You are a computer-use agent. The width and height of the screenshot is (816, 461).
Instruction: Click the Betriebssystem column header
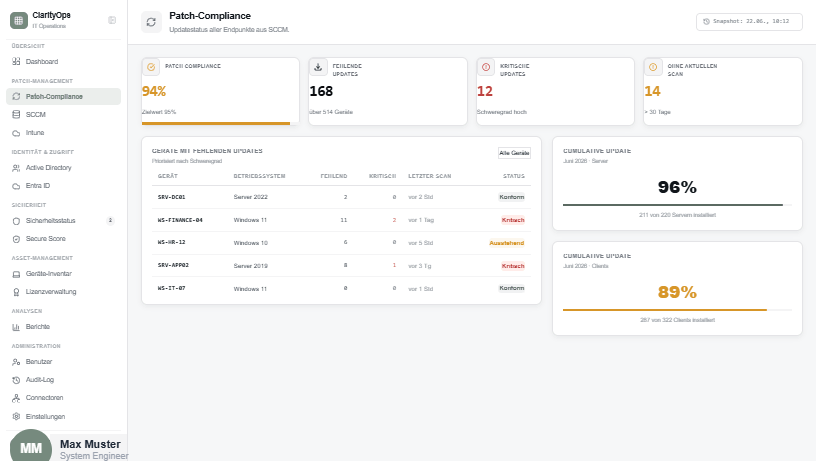(x=259, y=176)
